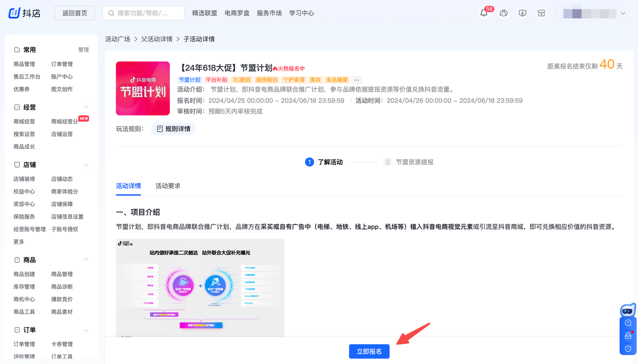
Task: Open 搜索运营 in sidebar
Action: tap(24, 134)
